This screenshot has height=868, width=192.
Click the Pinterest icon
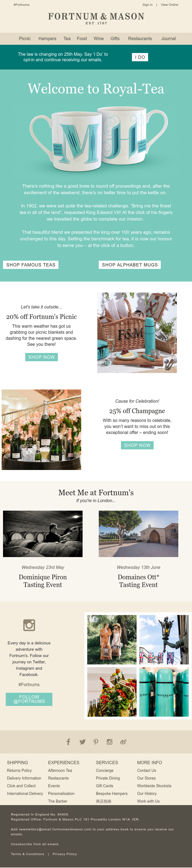click(96, 742)
